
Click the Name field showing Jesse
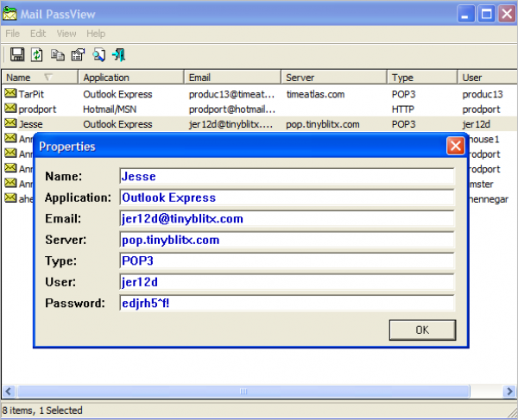point(287,176)
